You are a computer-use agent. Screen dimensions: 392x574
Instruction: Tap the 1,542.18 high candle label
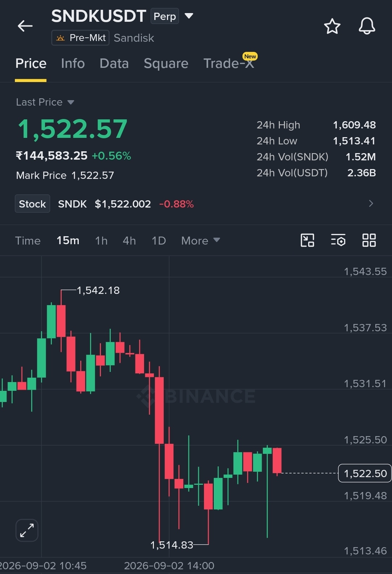98,290
